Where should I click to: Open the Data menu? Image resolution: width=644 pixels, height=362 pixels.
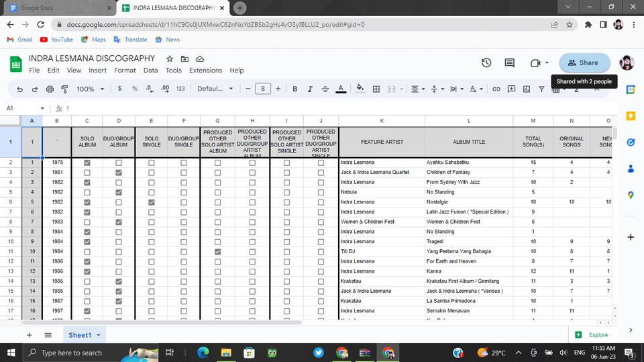point(150,71)
